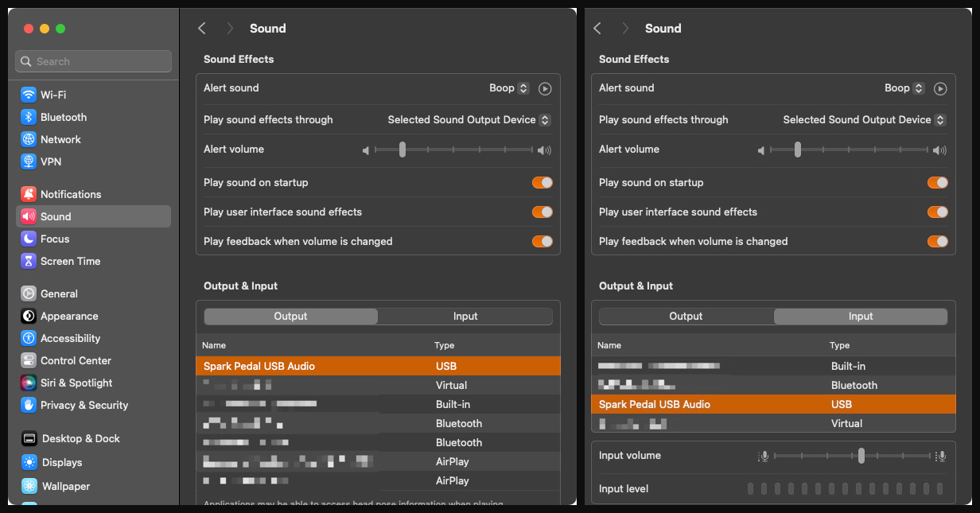980x513 pixels.
Task: Open Accessibility icon in sidebar
Action: (x=29, y=338)
